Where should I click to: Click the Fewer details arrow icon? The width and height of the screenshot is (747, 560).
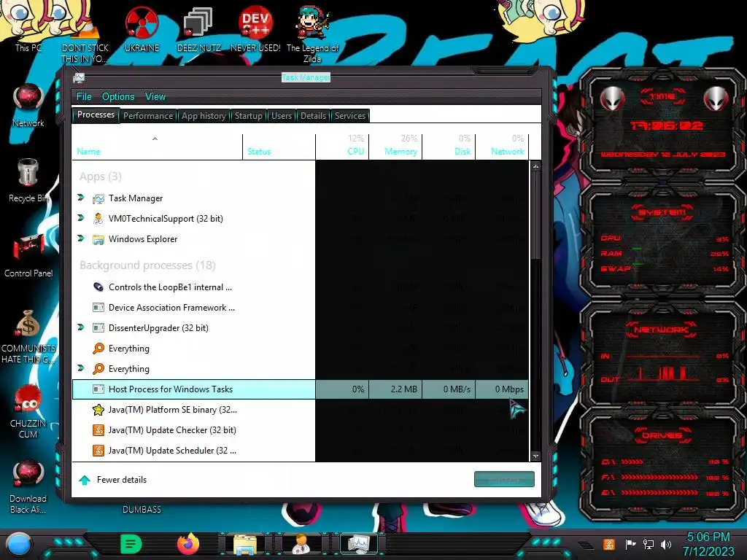tap(85, 480)
